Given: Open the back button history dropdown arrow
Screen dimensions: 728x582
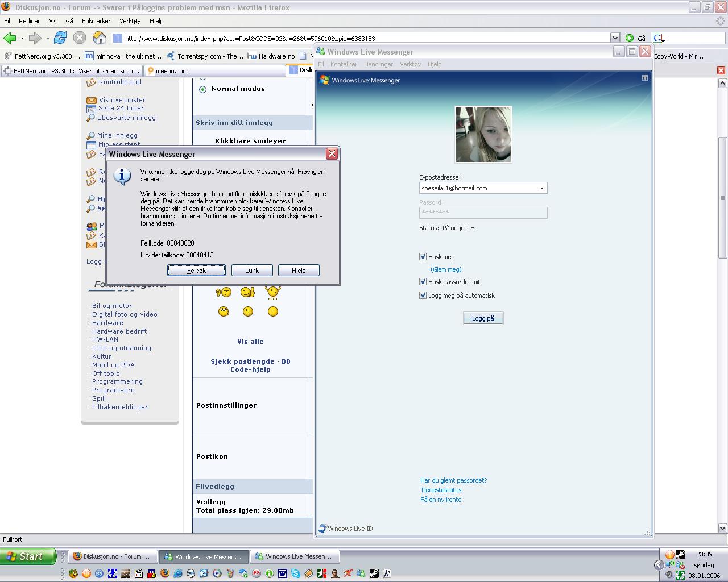Looking at the screenshot, I should (x=22, y=38).
